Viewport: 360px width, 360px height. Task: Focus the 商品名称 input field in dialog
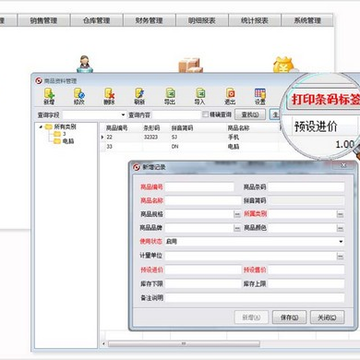[203, 201]
